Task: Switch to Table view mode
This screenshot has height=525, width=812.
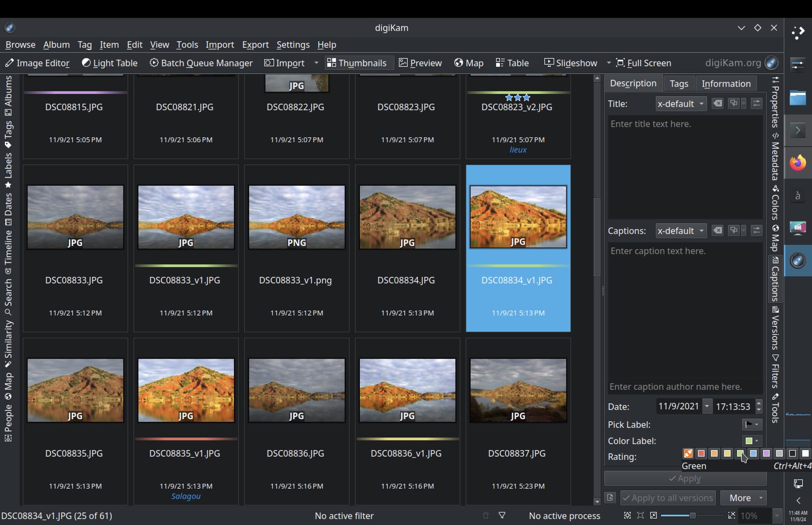Action: click(x=512, y=63)
